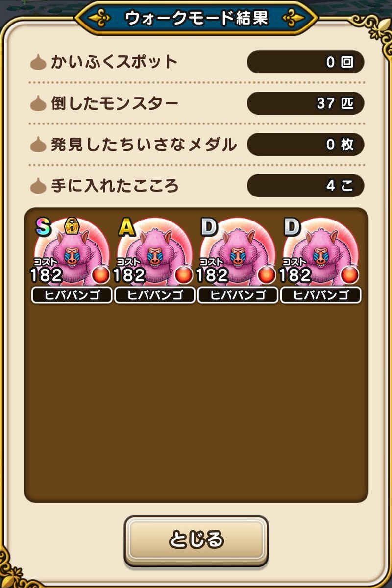Viewport: 392px width, 588px height.
Task: Click the rainbow S rank badge
Action: (44, 227)
